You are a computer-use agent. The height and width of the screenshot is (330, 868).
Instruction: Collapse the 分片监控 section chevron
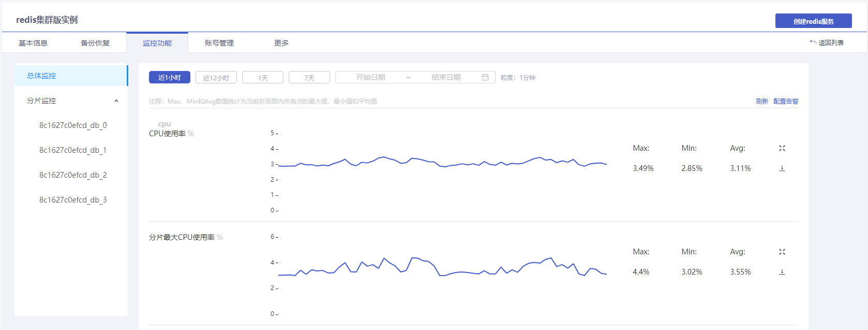[116, 101]
